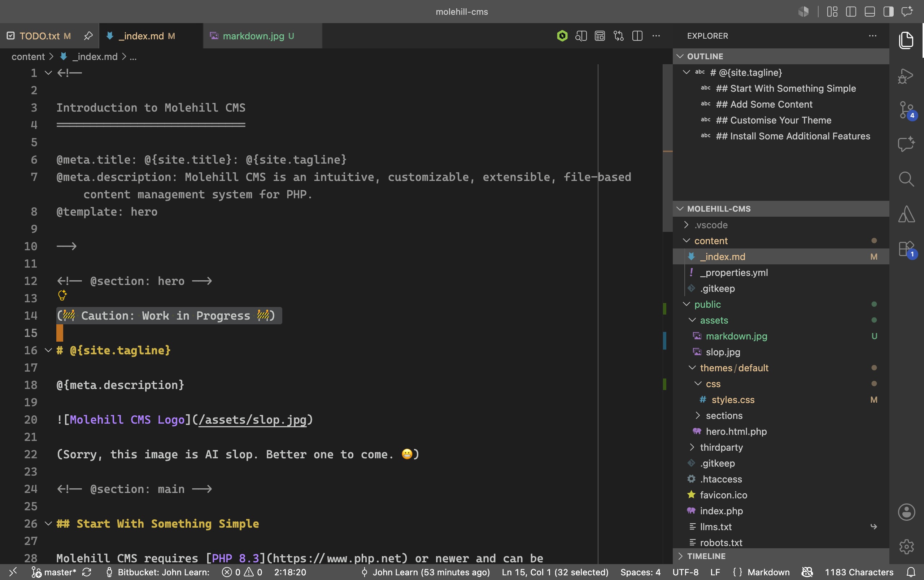Expand the .vscode folder
This screenshot has height=580, width=924.
686,225
